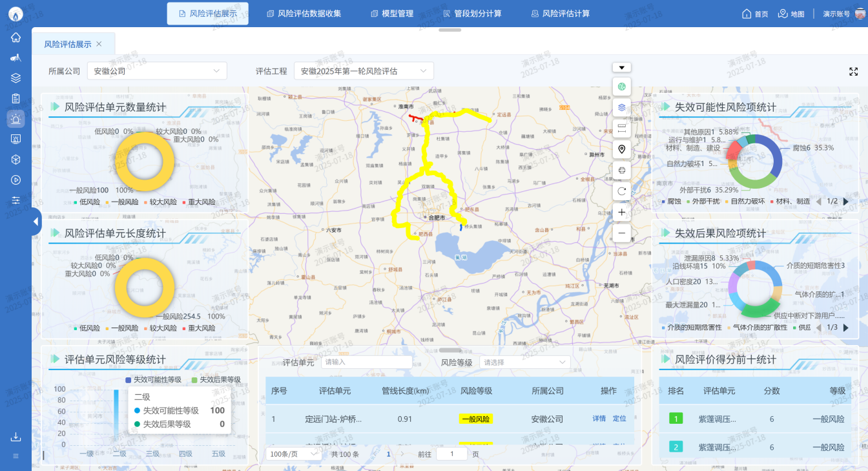Screen dimensions: 868x471
Task: Toggle fullscreen with the expand arrows icon
Action: coord(853,72)
